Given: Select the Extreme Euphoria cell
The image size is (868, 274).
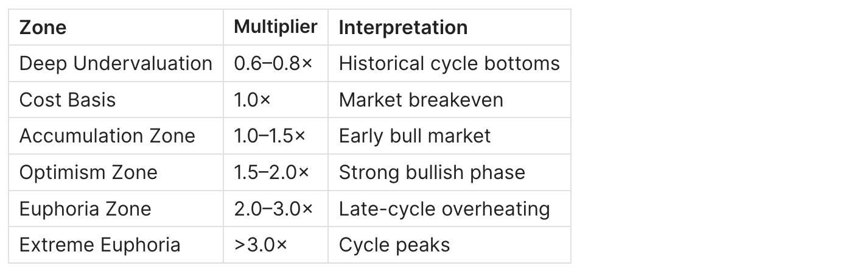Looking at the screenshot, I should [x=100, y=245].
